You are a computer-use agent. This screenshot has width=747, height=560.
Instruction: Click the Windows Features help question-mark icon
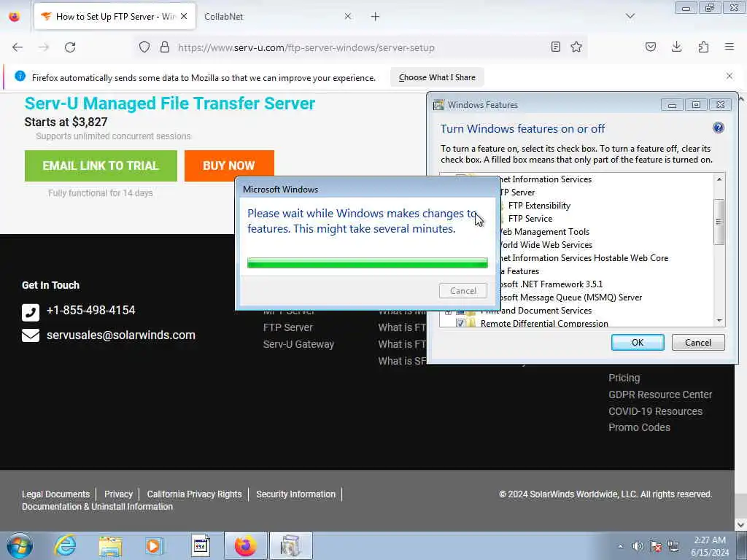tap(719, 128)
